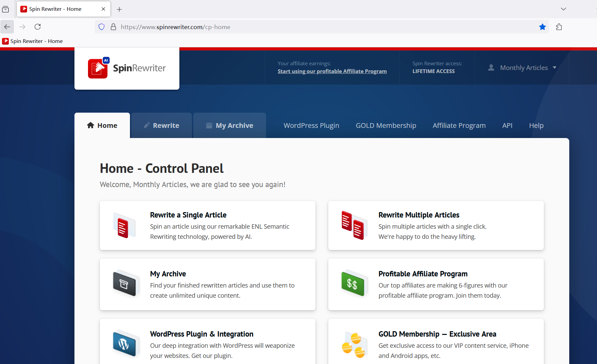Click the URL address bar field
Image resolution: width=597 pixels, height=364 pixels.
coord(305,27)
